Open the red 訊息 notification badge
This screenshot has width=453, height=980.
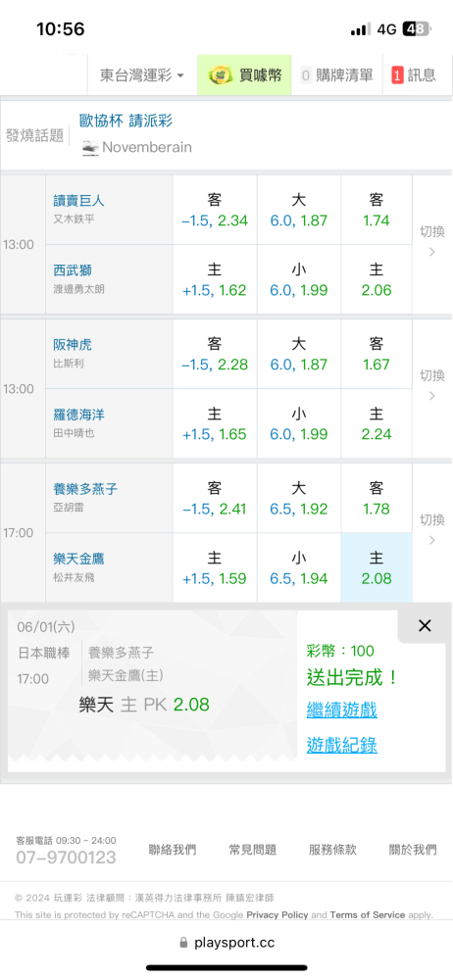click(397, 75)
